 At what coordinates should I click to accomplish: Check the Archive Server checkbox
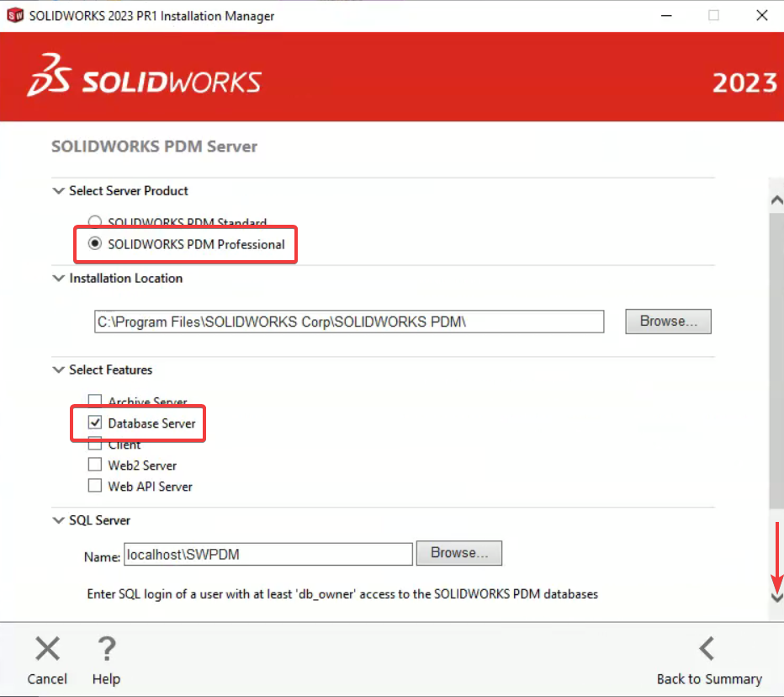(x=94, y=400)
